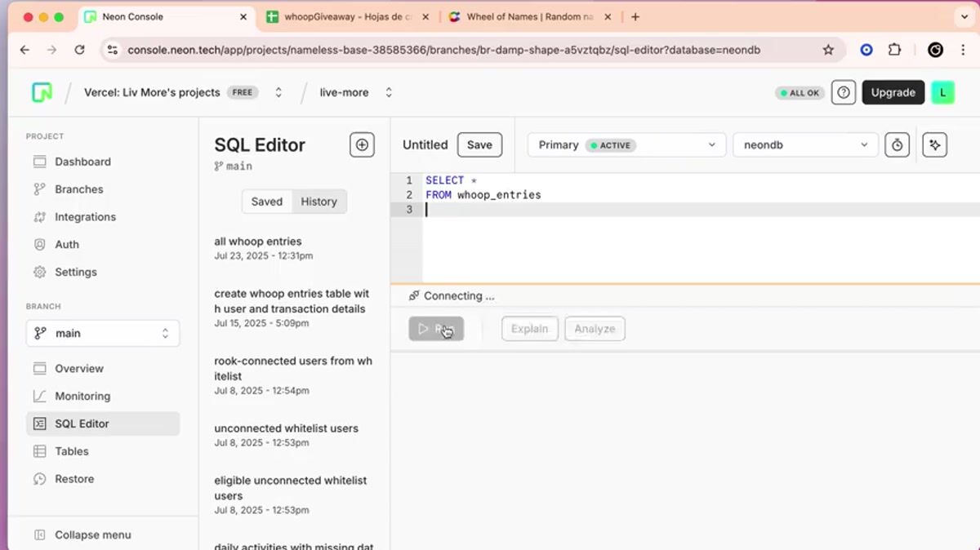The image size is (980, 550).
Task: Click the Neon logo icon
Action: [42, 92]
